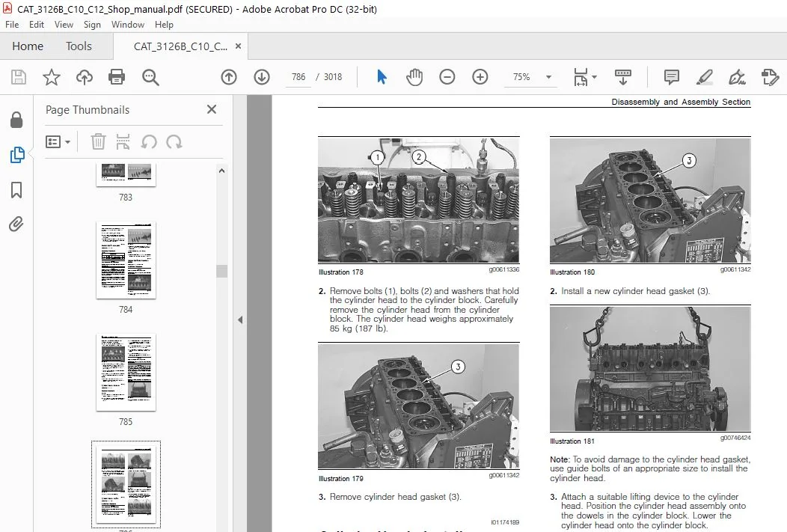This screenshot has width=787, height=532.
Task: Add a comment sticky note
Action: click(672, 77)
